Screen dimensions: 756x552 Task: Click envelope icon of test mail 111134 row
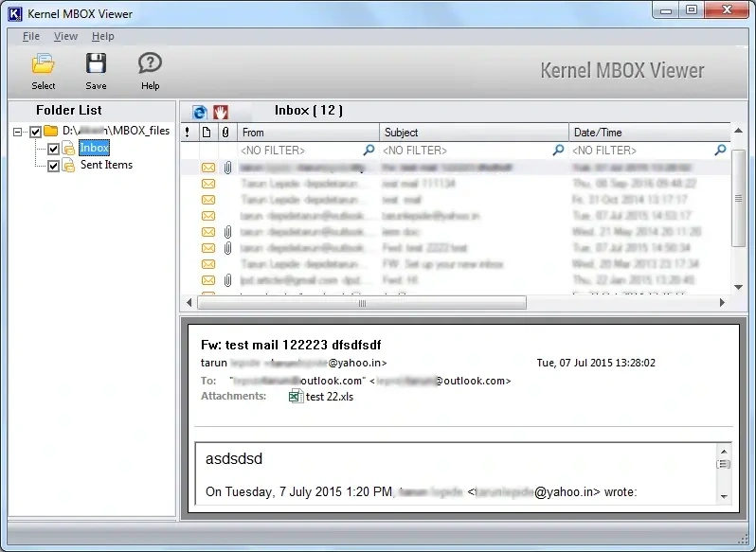[208, 184]
